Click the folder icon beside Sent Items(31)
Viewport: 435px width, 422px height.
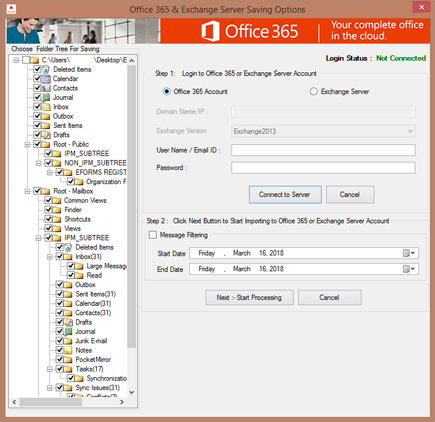point(68,294)
